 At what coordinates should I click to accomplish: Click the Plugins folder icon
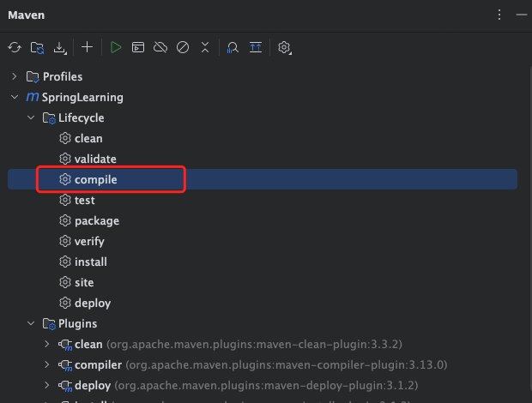click(49, 324)
